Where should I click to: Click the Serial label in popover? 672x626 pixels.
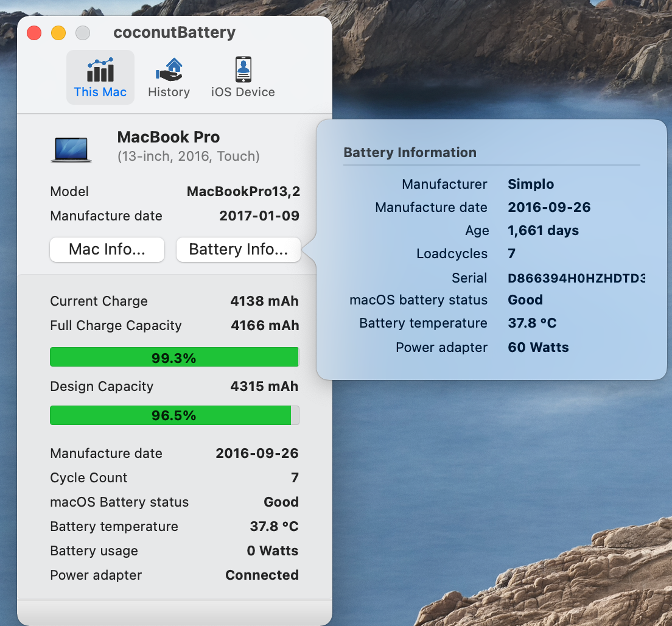point(469,278)
